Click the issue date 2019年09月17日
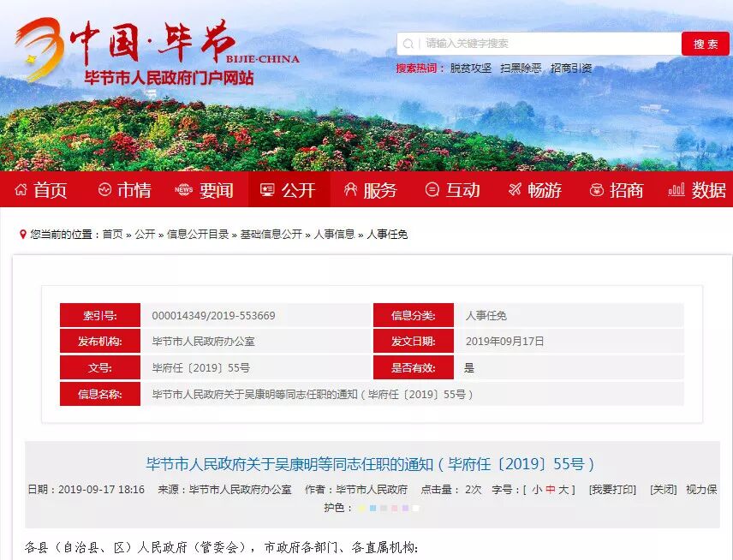 click(x=505, y=342)
